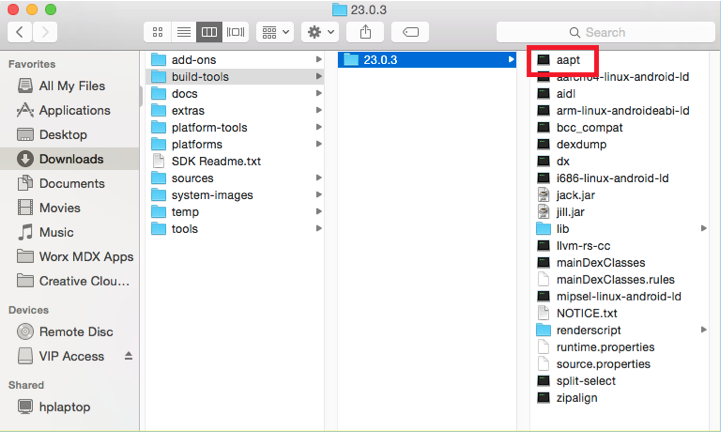This screenshot has width=721, height=432.
Task: Select the platforms folder
Action: click(235, 144)
